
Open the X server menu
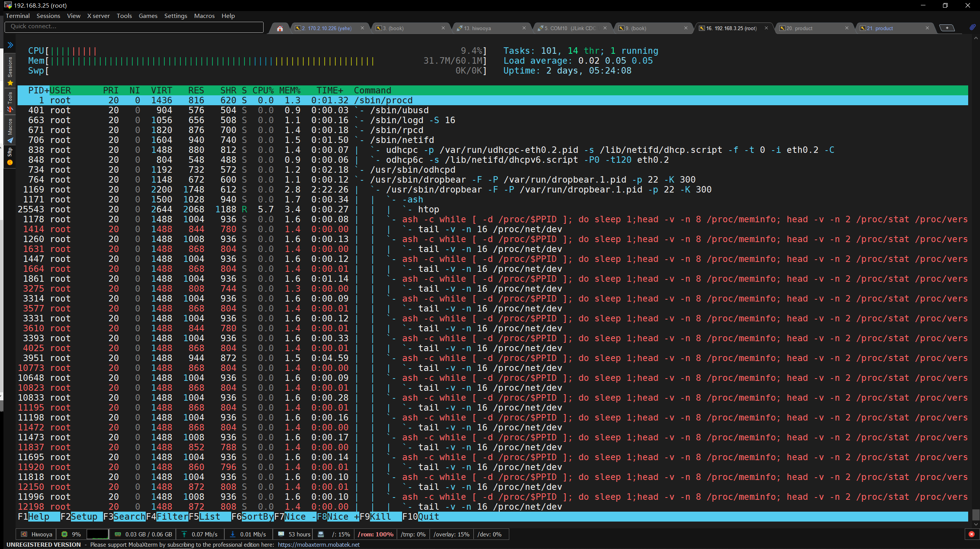pyautogui.click(x=98, y=16)
